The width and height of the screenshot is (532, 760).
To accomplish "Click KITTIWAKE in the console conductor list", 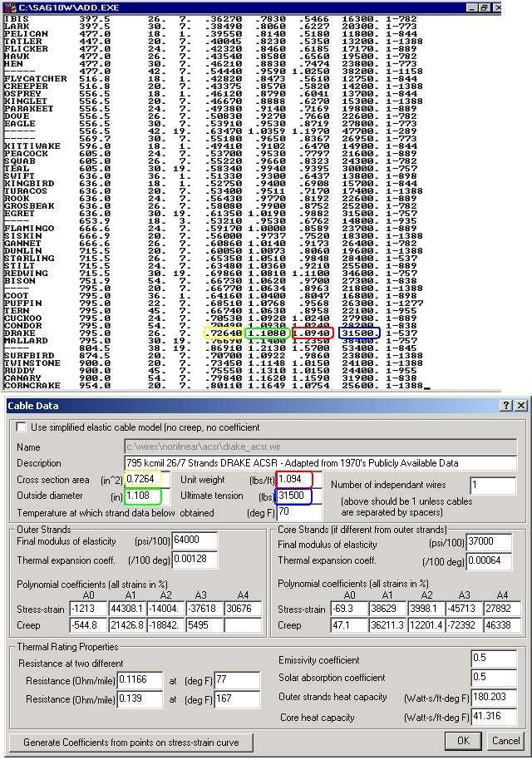I will pos(32,146).
